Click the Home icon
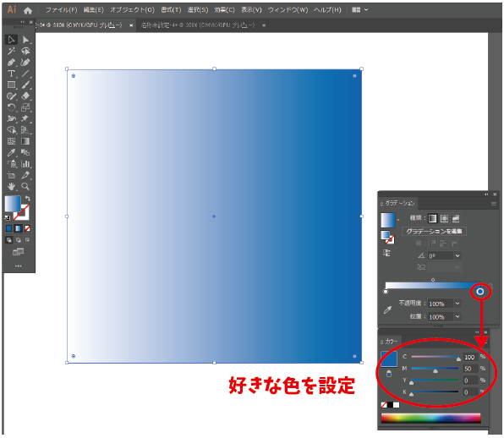This screenshot has height=438, width=504. (28, 10)
